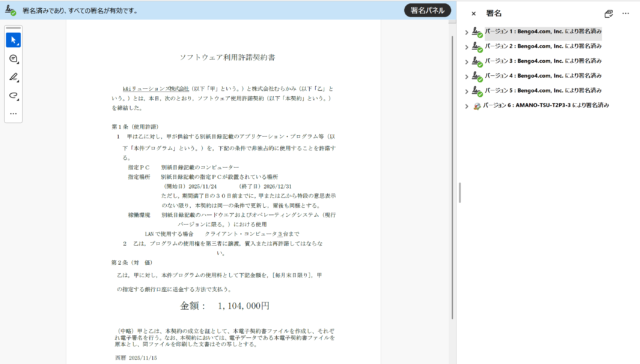
Task: Click the 署名パネル button
Action: point(427,11)
